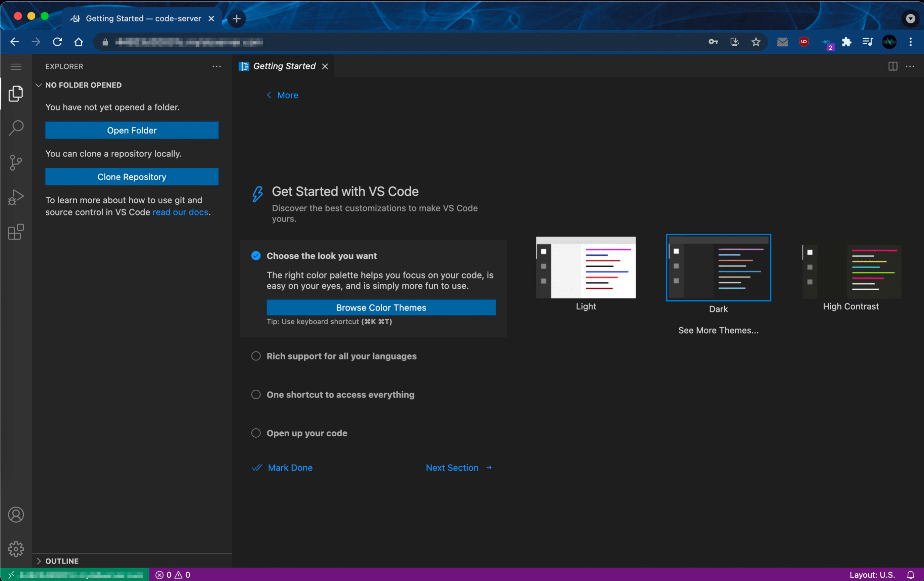The image size is (924, 581).
Task: Open saved passwords key icon
Action: (x=713, y=42)
